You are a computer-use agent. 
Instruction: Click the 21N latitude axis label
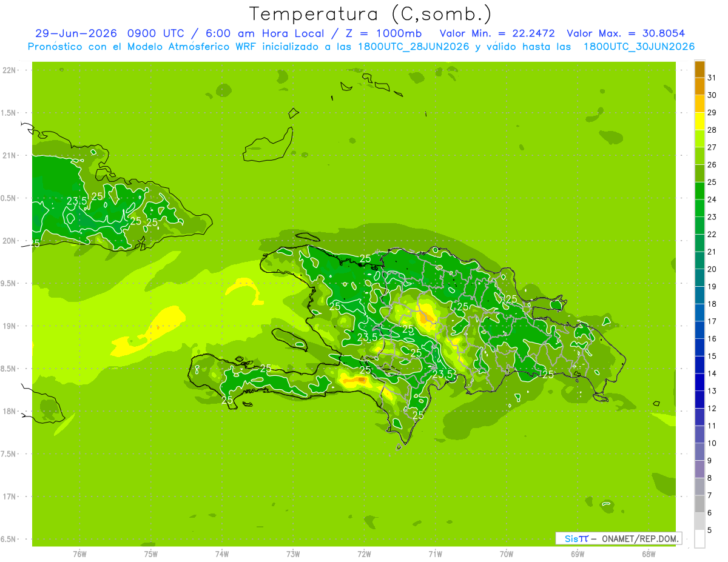point(10,155)
